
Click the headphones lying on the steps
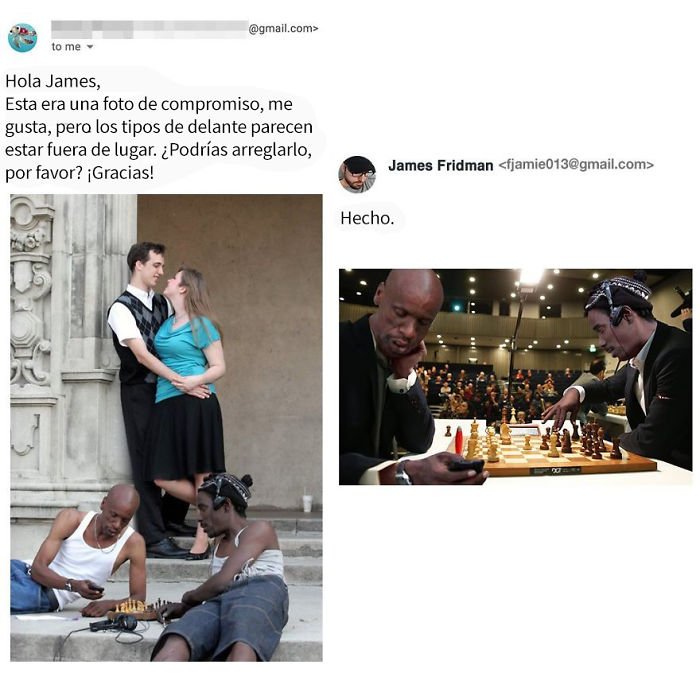coord(115,623)
